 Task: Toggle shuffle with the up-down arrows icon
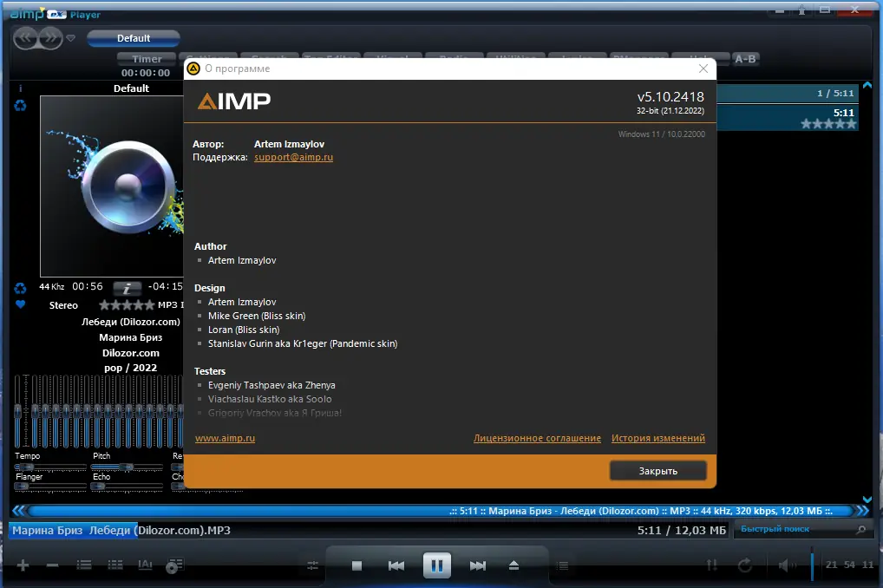(x=712, y=565)
